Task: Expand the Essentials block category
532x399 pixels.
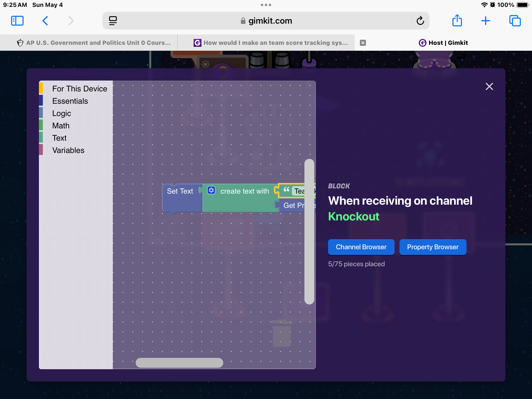Action: click(70, 101)
